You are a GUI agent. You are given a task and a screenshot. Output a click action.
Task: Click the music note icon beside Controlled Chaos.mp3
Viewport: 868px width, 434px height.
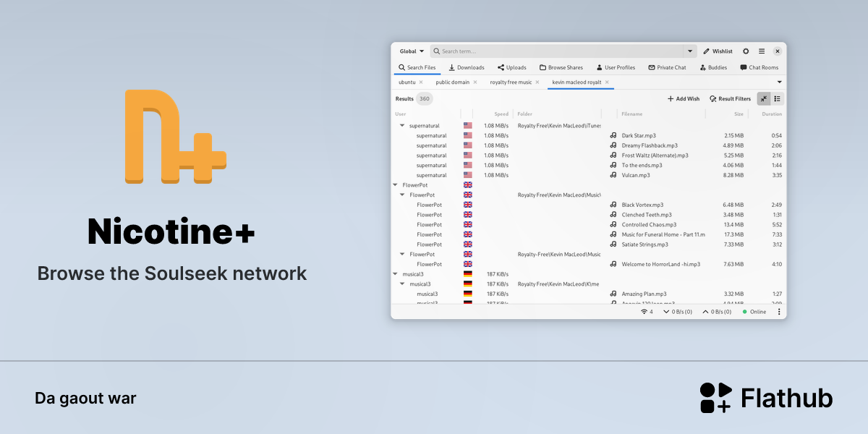613,225
